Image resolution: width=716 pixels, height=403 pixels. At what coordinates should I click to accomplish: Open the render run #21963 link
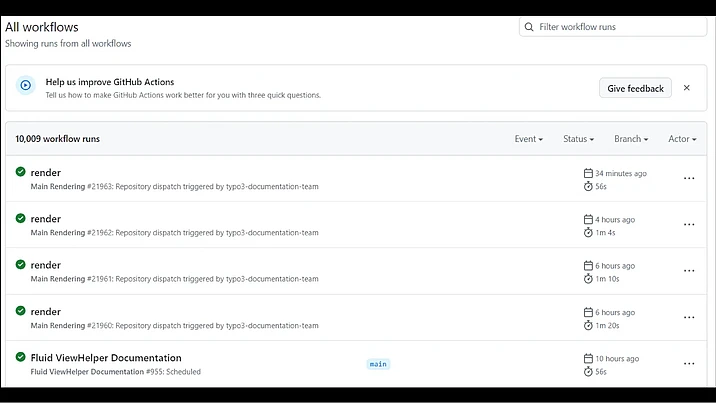click(46, 173)
